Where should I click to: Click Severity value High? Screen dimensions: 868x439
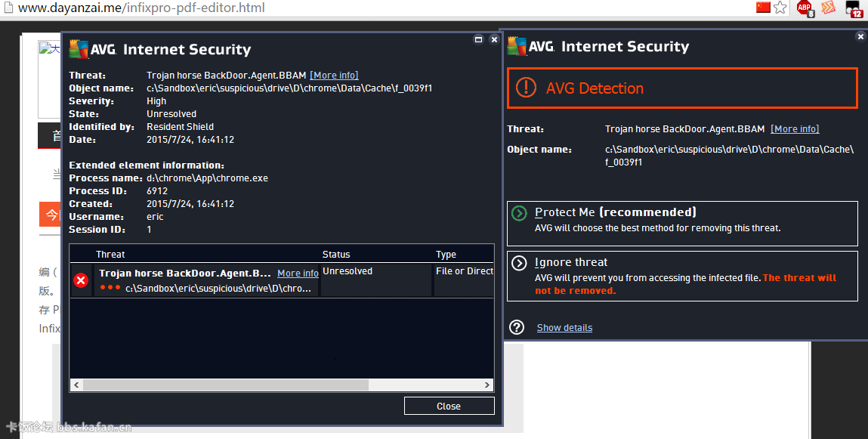[x=156, y=101]
